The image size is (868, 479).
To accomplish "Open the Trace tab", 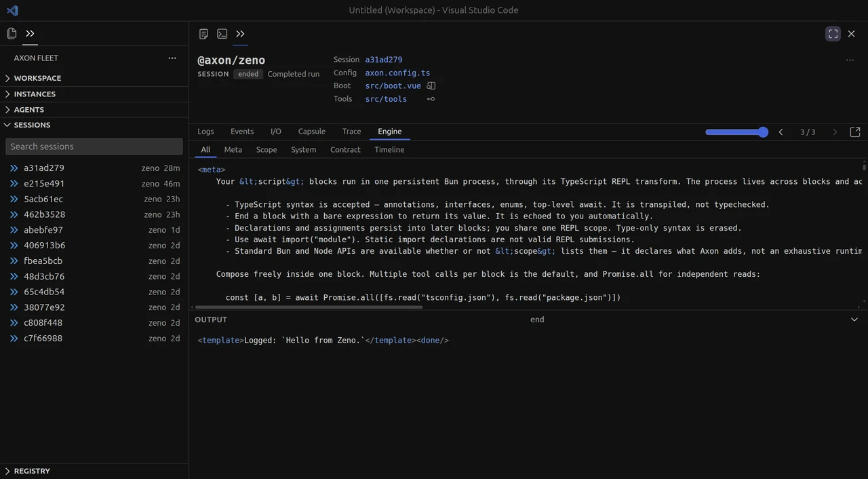I will pos(352,132).
